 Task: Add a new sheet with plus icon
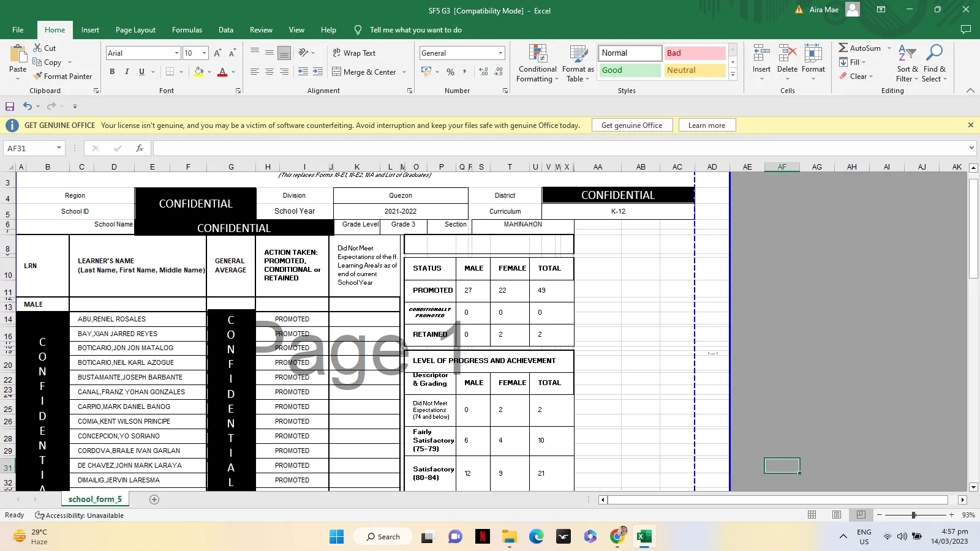154,500
